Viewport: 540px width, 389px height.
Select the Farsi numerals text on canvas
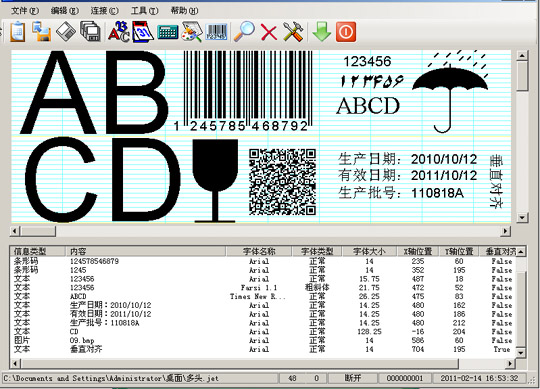click(x=371, y=82)
